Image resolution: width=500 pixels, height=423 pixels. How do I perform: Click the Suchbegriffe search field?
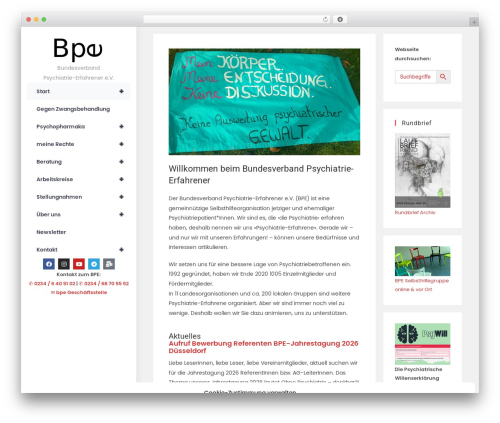point(415,77)
